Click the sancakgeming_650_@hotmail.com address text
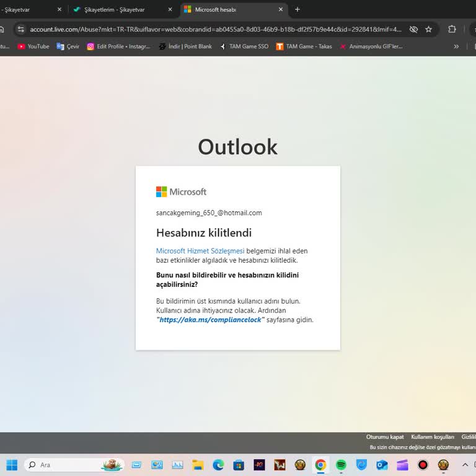The height and width of the screenshot is (476, 476). 209,213
